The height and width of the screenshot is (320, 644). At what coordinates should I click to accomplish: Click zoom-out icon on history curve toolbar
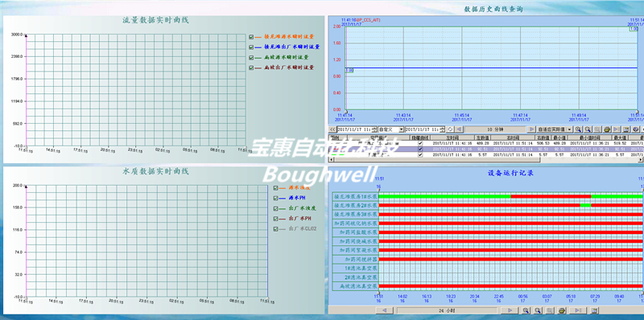pos(588,129)
